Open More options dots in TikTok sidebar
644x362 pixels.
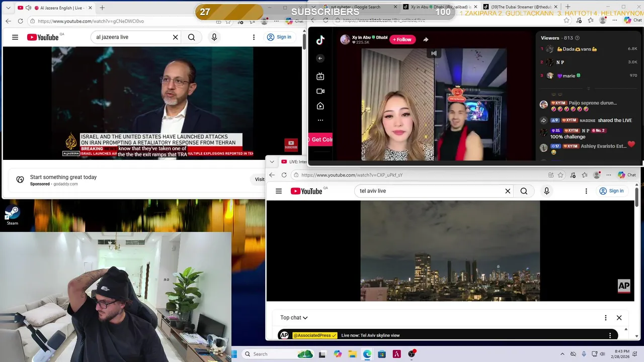tap(320, 120)
